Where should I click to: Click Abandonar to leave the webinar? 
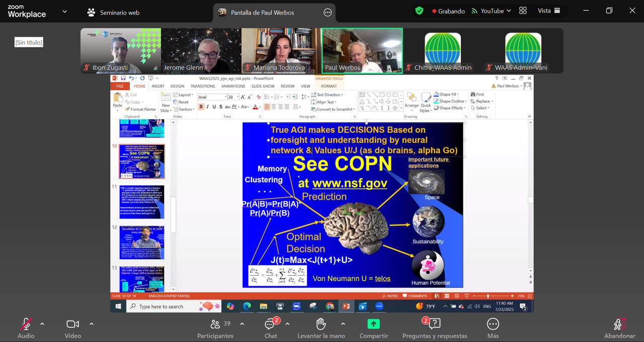619,328
